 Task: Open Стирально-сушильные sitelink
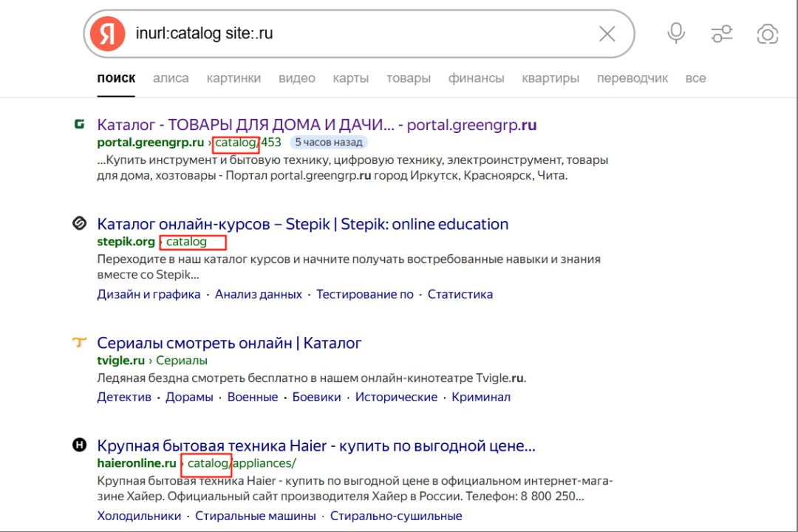coord(396,516)
